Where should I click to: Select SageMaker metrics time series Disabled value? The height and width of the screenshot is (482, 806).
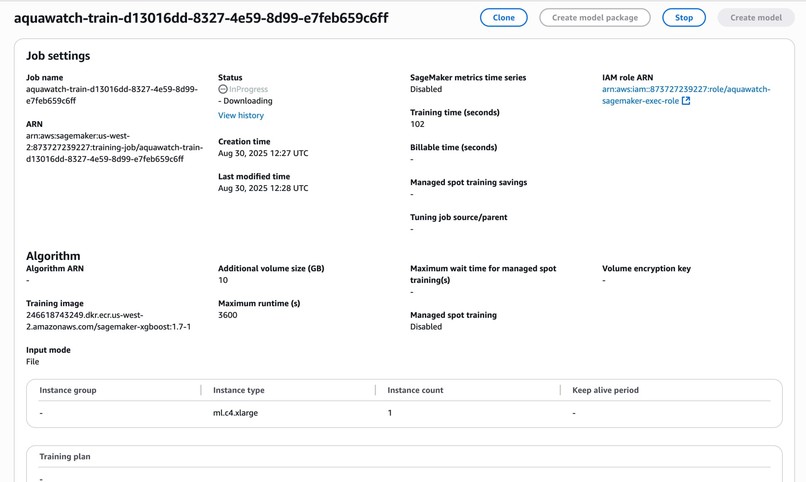click(426, 89)
